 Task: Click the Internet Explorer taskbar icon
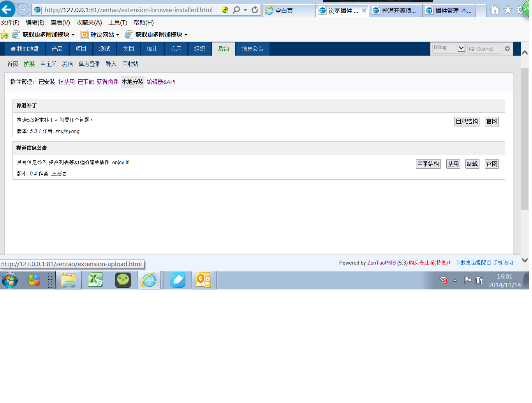point(149,280)
